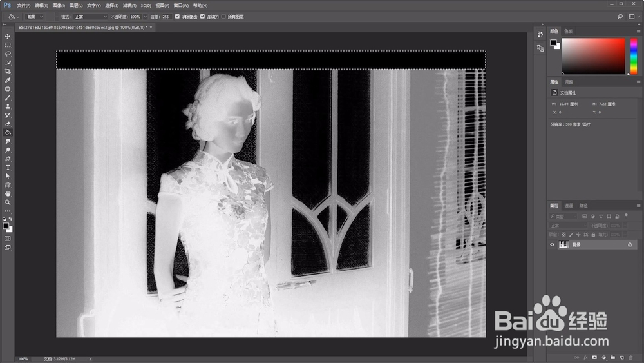Toggle 连续的 contiguous checkbox
The width and height of the screenshot is (644, 363).
tap(202, 17)
